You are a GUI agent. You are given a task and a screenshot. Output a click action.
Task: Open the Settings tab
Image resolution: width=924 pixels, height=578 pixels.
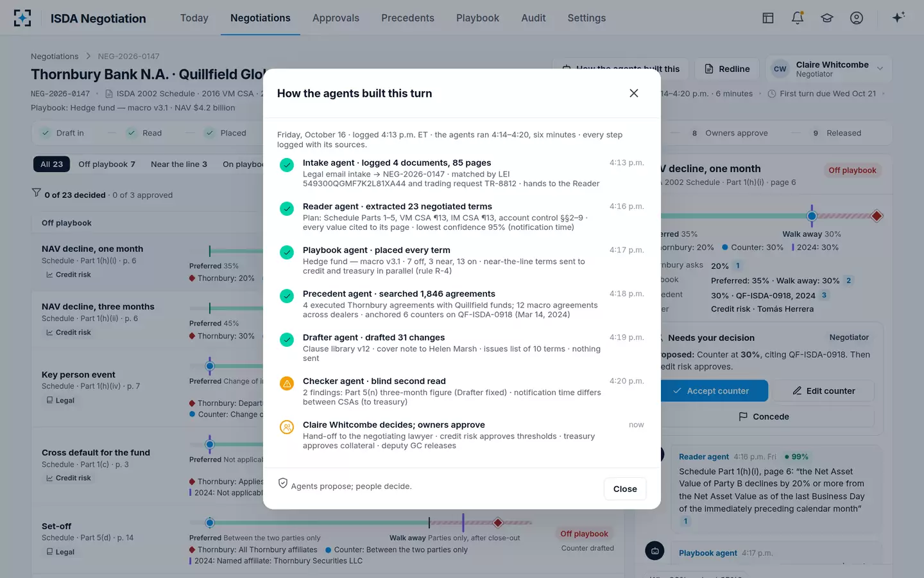coord(586,18)
